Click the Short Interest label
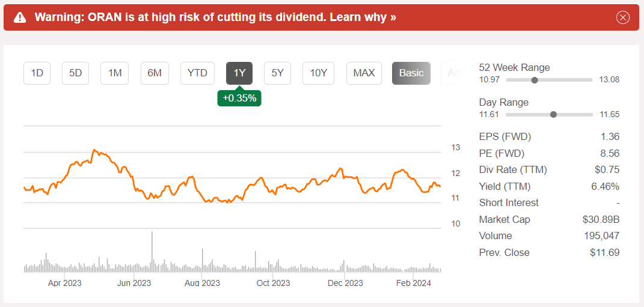 click(509, 202)
